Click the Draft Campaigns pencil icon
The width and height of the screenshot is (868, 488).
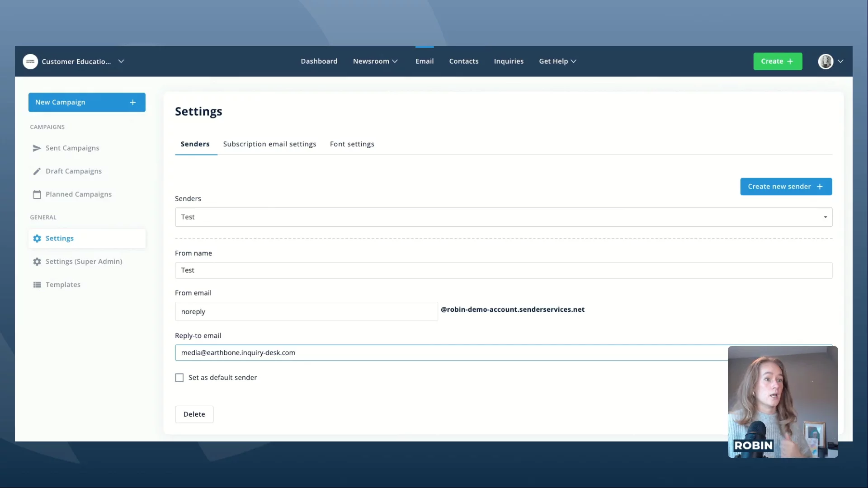(37, 171)
